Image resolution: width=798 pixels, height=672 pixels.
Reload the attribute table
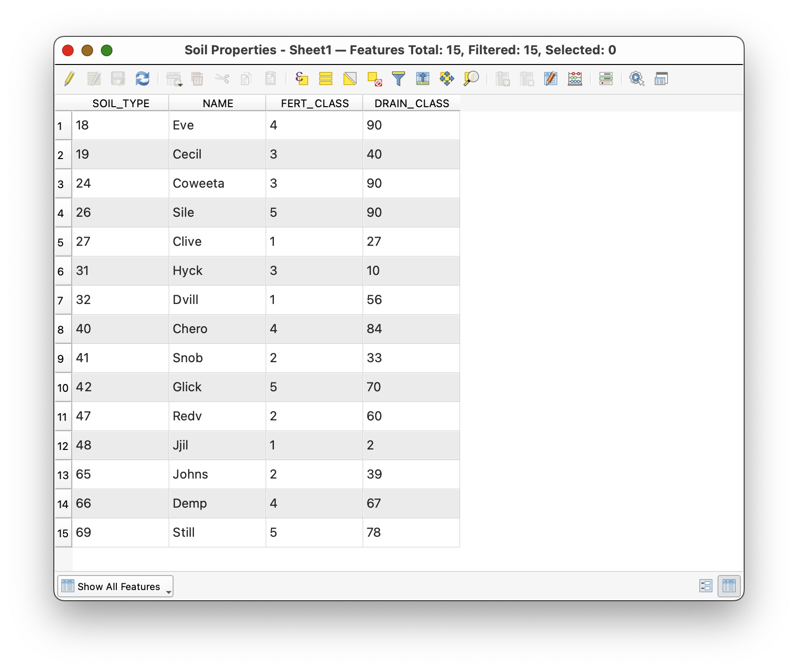tap(143, 79)
